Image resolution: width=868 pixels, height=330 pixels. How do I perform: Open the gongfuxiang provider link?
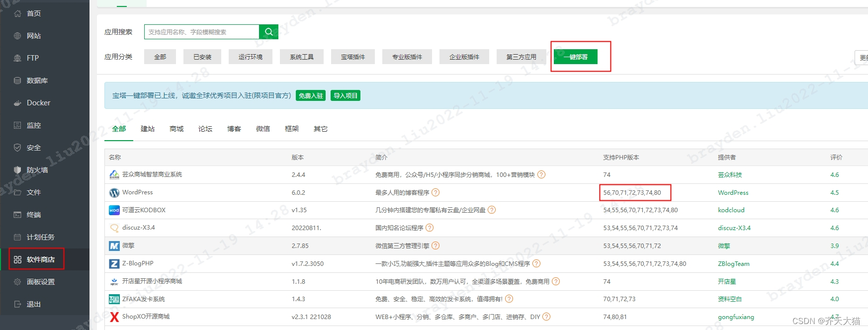(736, 317)
